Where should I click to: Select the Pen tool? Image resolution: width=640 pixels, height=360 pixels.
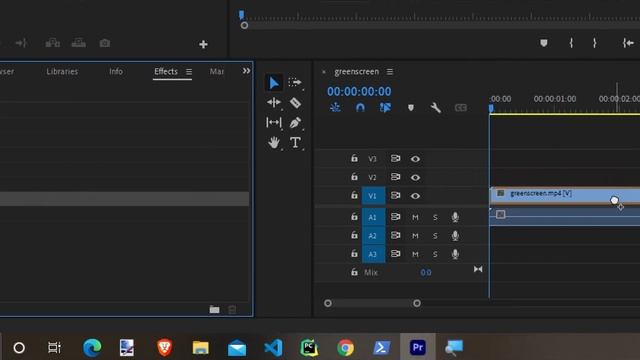coord(295,122)
